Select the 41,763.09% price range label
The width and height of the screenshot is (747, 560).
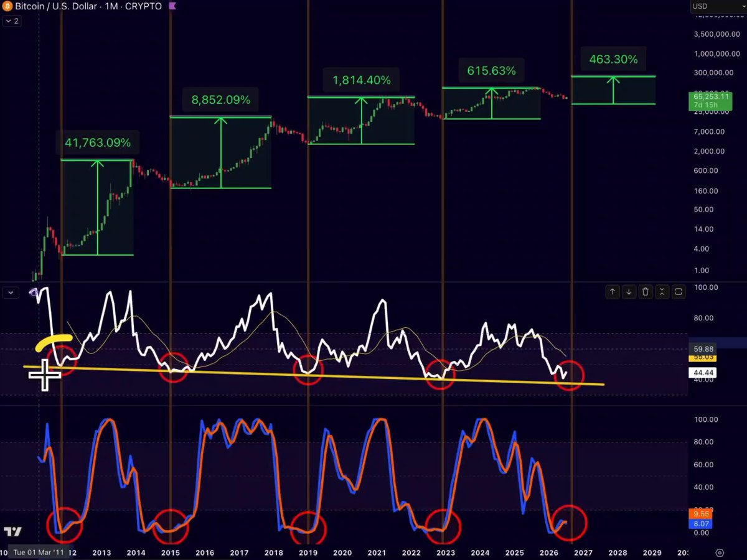[x=98, y=143]
